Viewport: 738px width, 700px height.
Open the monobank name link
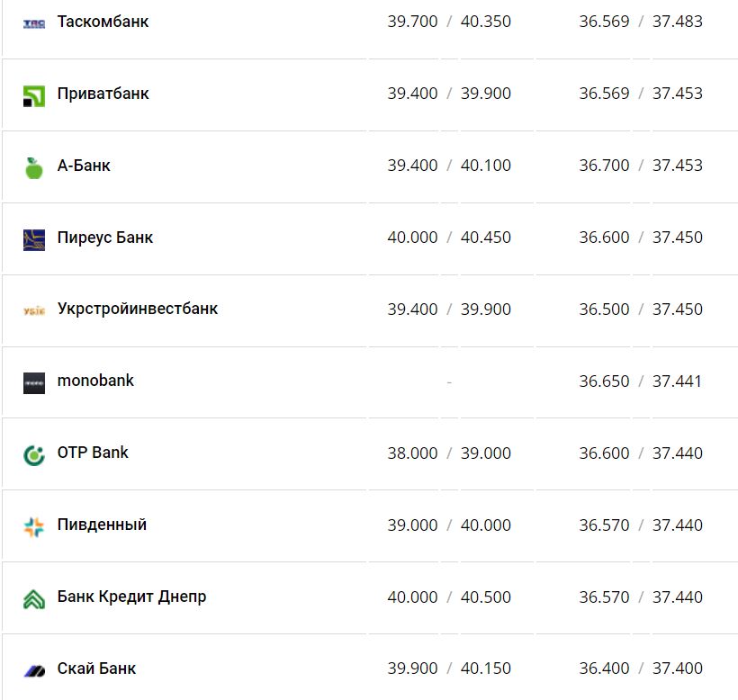pos(95,381)
